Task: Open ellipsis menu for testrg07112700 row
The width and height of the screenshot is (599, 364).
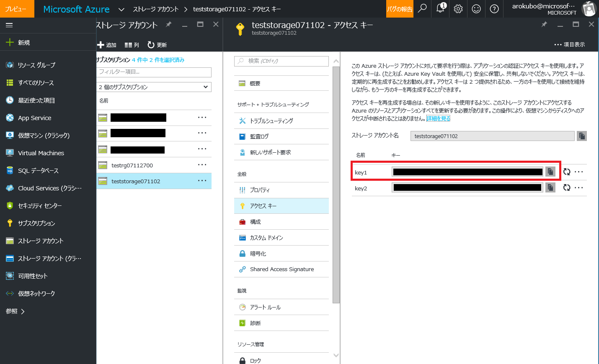Action: coord(202,165)
